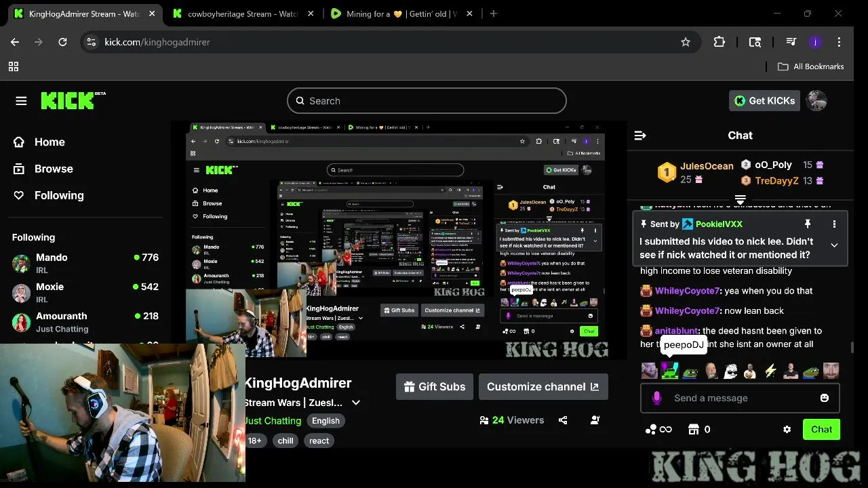Screen dimensions: 868x488
Task: Close the cowboyheritage Stream tab
Action: 309,14
